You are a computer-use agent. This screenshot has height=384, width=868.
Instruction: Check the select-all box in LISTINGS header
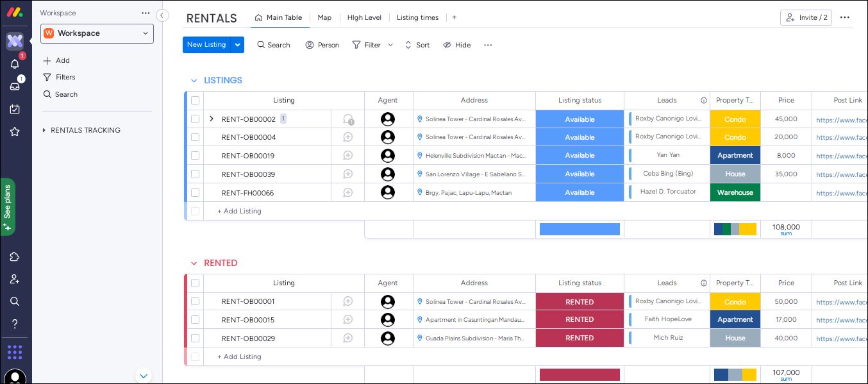[x=195, y=100]
